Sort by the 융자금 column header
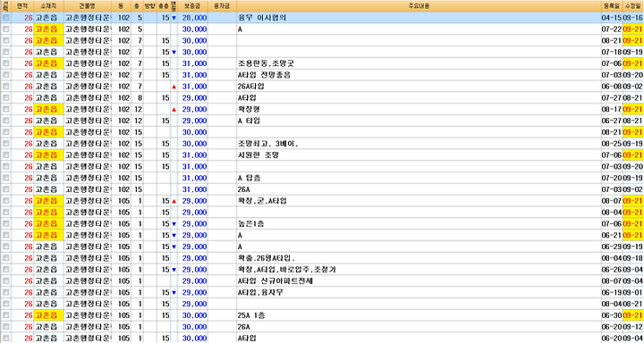This screenshot has height=343, width=644. 222,6
